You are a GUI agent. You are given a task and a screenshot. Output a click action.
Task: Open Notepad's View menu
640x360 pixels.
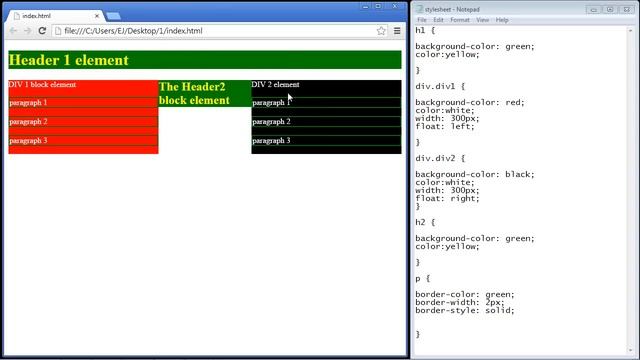(x=482, y=20)
